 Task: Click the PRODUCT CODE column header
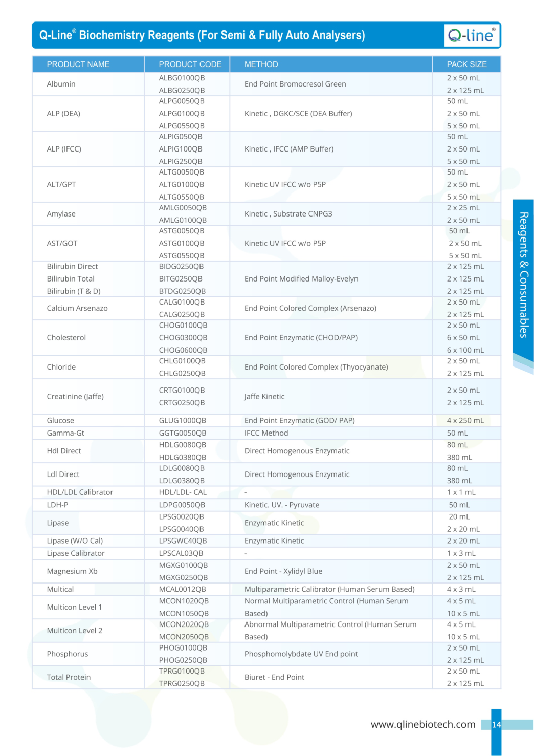tap(190, 64)
